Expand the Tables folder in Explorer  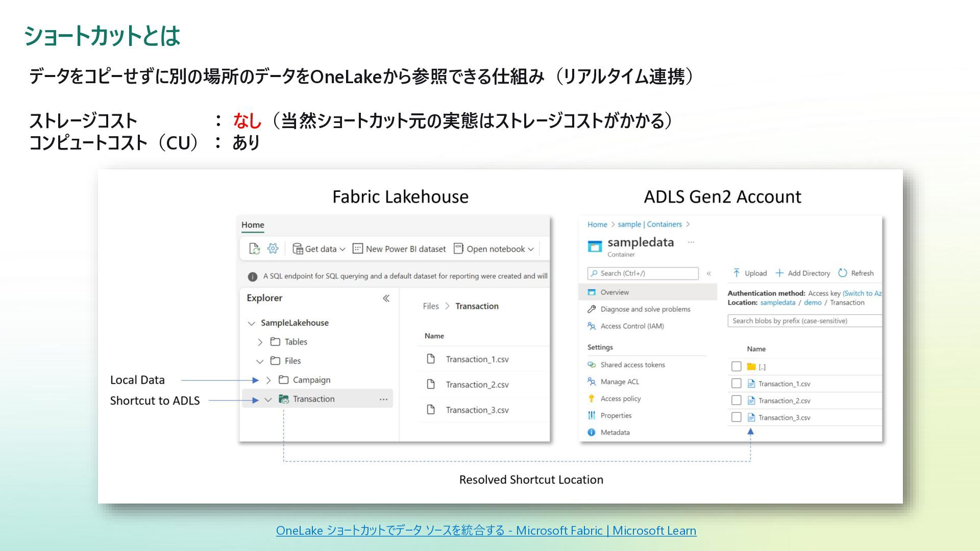click(x=260, y=342)
